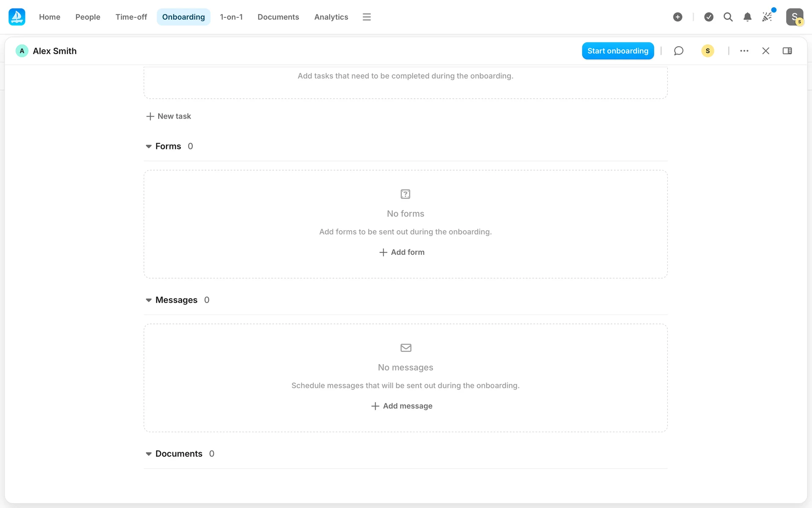Click the plus quick-add icon in top bar
This screenshot has height=508, width=812.
click(x=678, y=17)
